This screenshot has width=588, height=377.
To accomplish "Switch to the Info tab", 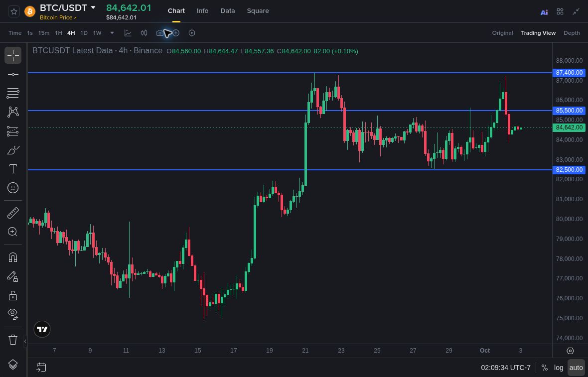I will (202, 11).
